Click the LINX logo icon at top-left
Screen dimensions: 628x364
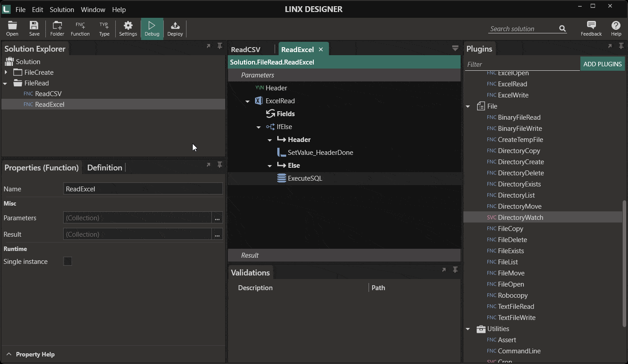pos(6,9)
